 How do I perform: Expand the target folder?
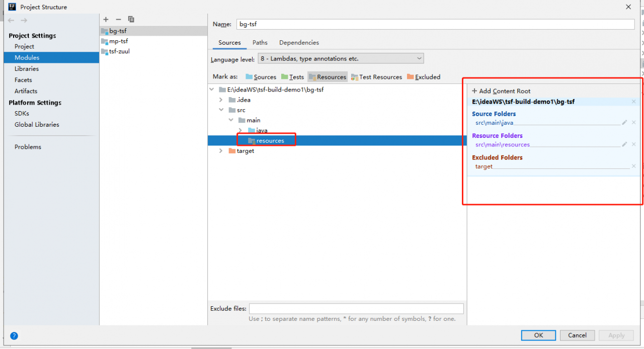pyautogui.click(x=221, y=151)
